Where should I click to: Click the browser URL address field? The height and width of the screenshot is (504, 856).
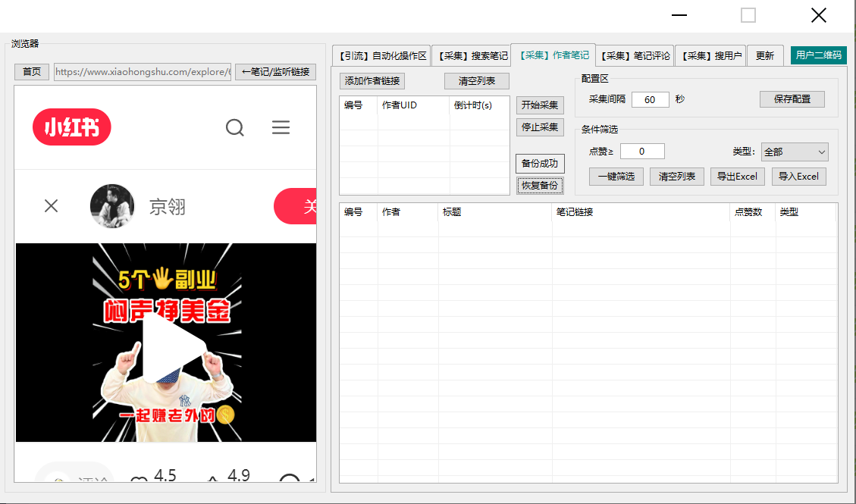142,72
